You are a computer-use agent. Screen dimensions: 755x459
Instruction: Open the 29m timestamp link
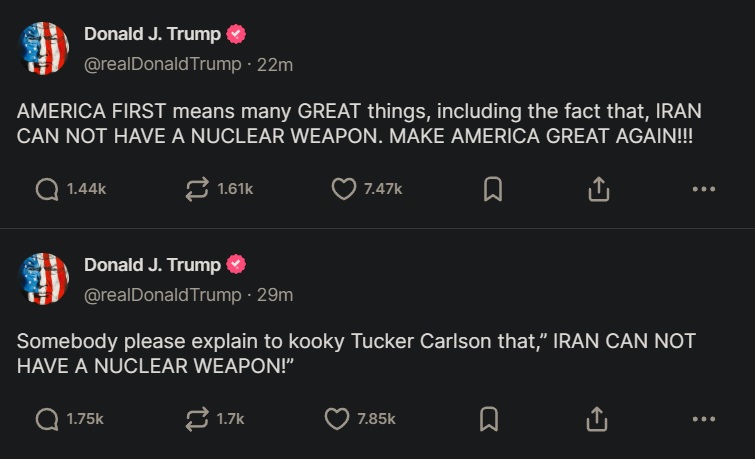pos(275,295)
